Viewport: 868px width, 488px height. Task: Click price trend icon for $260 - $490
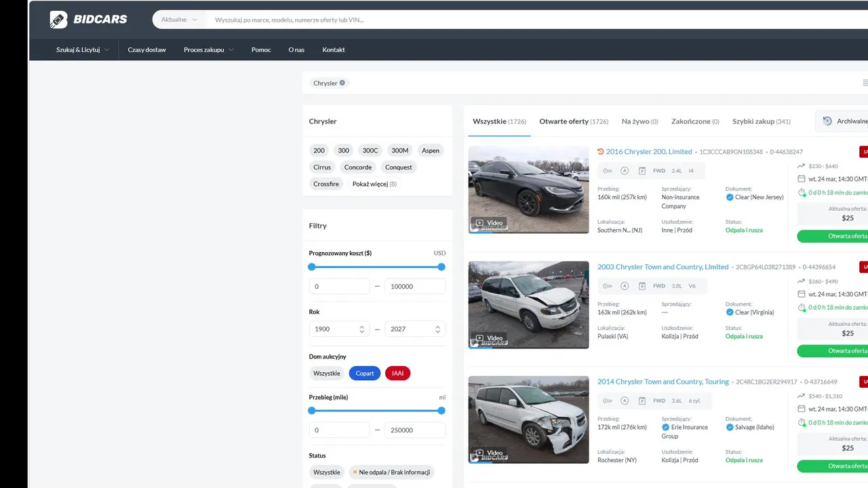[x=802, y=281]
